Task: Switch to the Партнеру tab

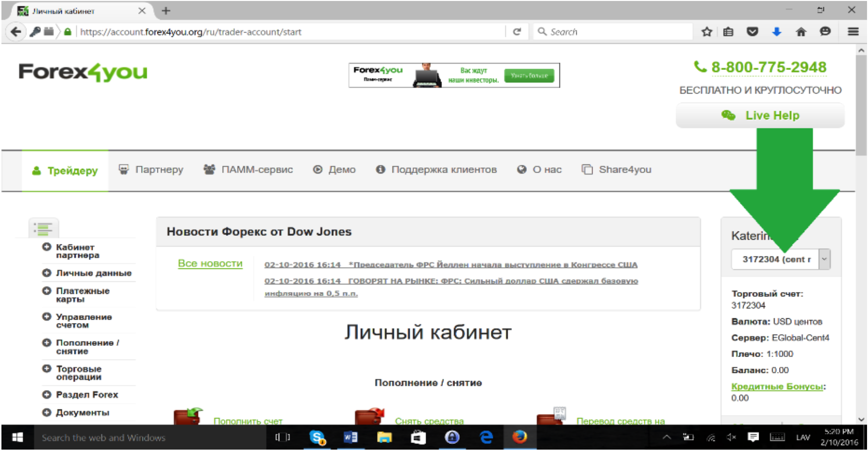Action: [x=151, y=170]
